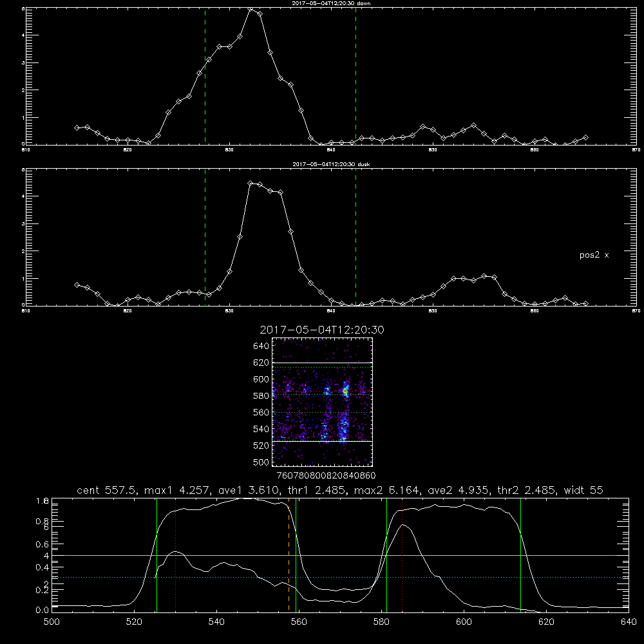Click the image y-axis label 640
Screen dimensions: 644x644
(x=261, y=346)
